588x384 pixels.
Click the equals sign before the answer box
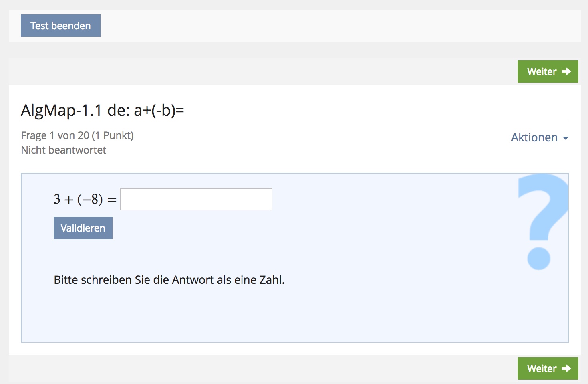(112, 200)
